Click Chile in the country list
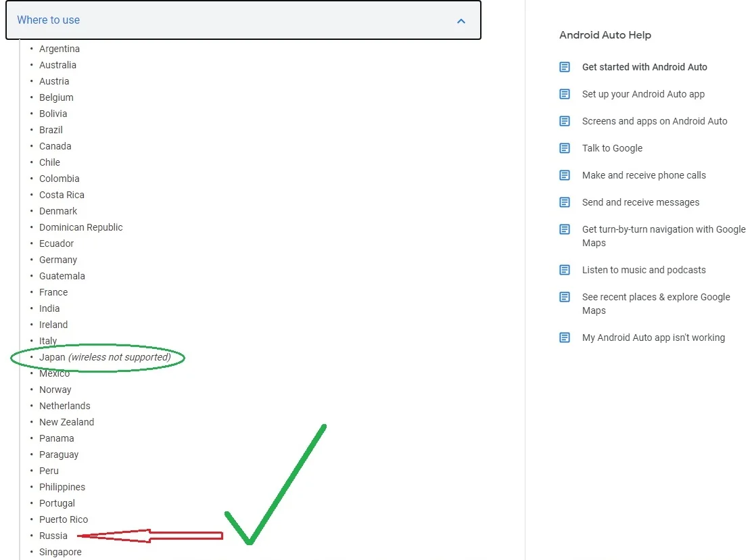This screenshot has height=560, width=752. [x=49, y=162]
